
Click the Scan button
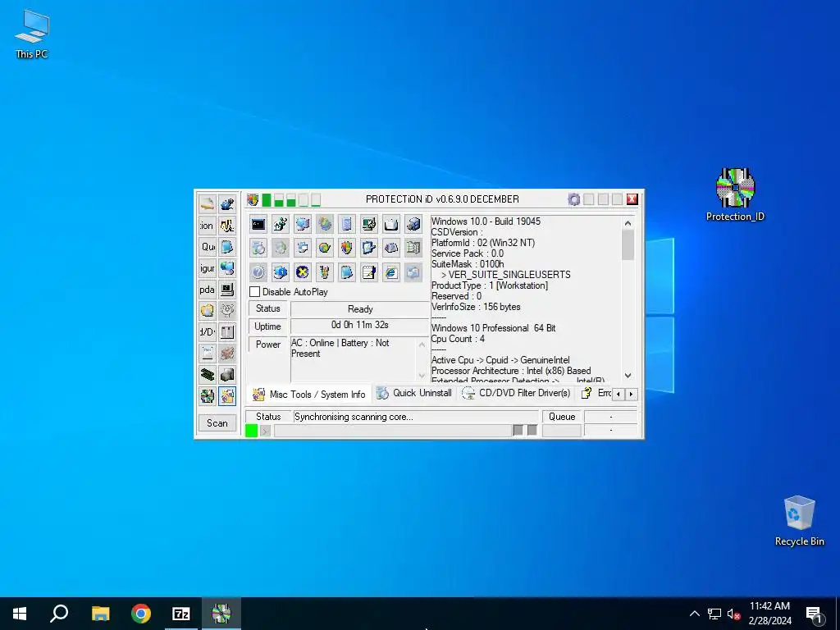pos(217,423)
